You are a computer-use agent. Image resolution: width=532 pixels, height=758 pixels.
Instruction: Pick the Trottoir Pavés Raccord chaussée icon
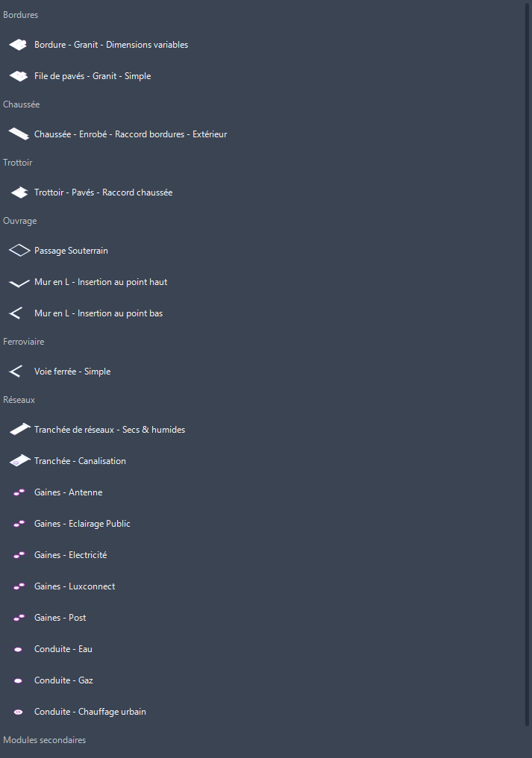pyautogui.click(x=18, y=192)
